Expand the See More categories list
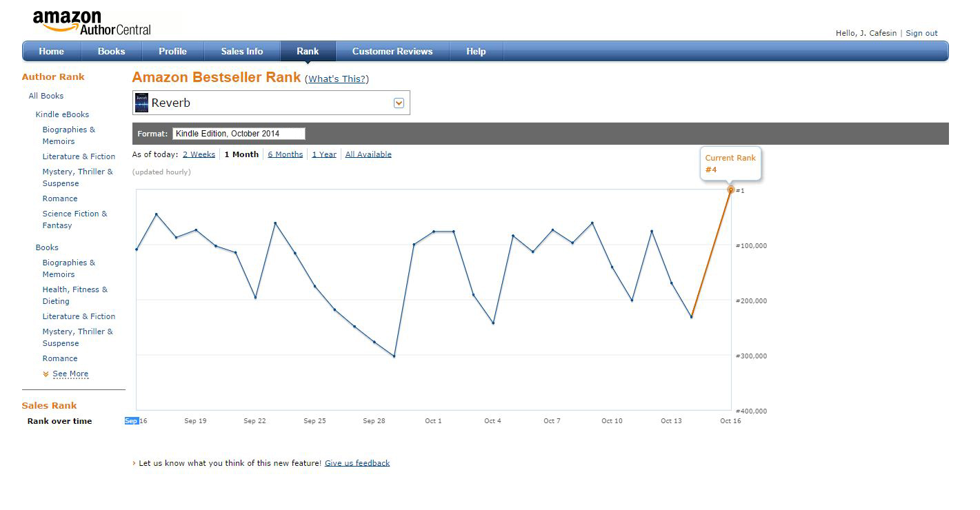Viewport: 980px width, 510px height. [x=70, y=374]
